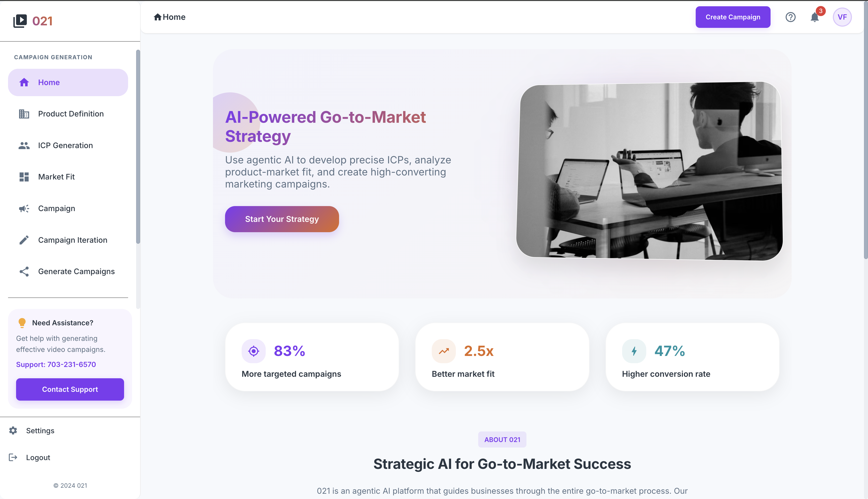
Task: Click the Contact Support button
Action: [x=70, y=389]
